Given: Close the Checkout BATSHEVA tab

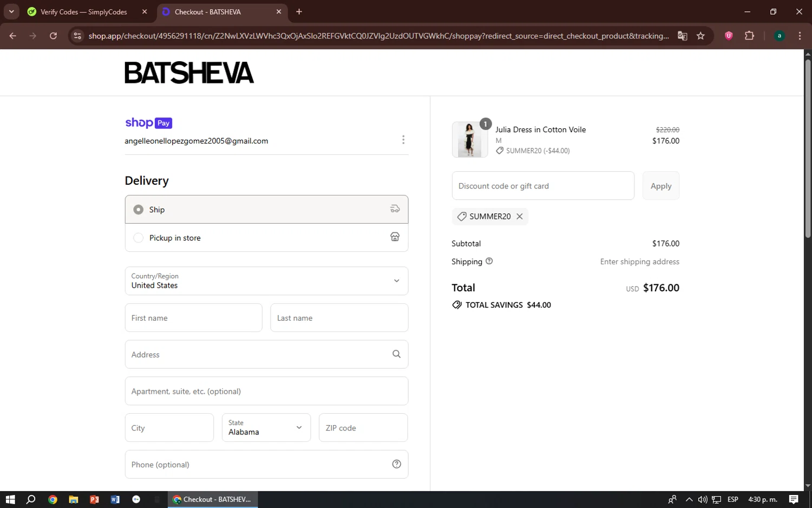Looking at the screenshot, I should (279, 12).
